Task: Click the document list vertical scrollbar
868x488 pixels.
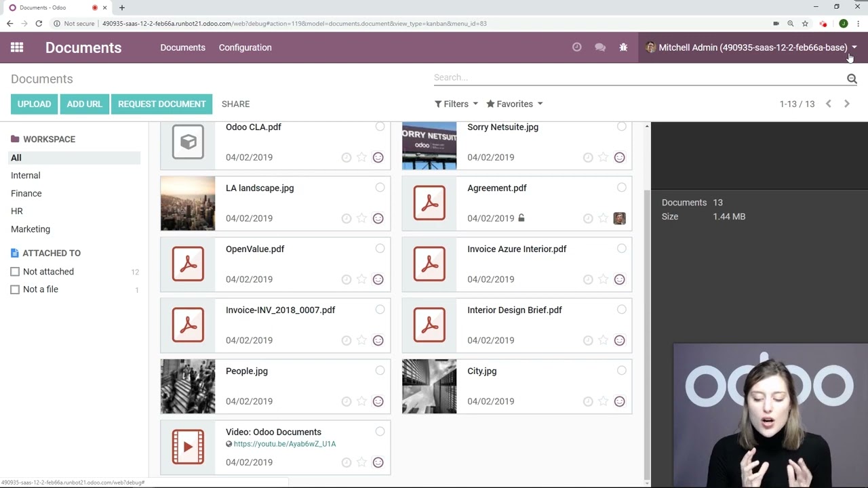Action: click(647, 334)
